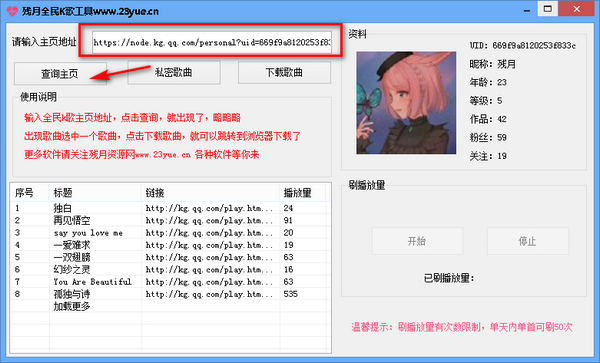Select the song row 独白
600x363 pixels.
pyautogui.click(x=170, y=208)
